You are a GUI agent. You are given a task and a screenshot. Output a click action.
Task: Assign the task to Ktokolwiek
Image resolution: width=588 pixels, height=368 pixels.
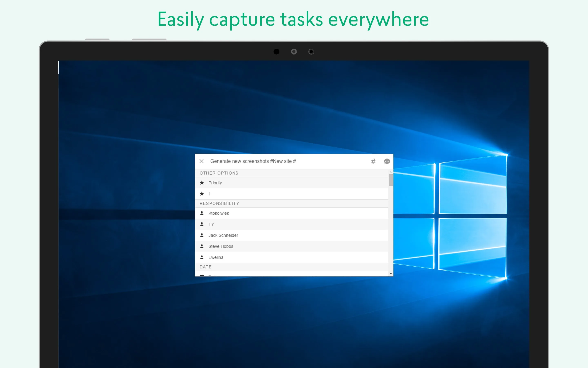pyautogui.click(x=292, y=213)
